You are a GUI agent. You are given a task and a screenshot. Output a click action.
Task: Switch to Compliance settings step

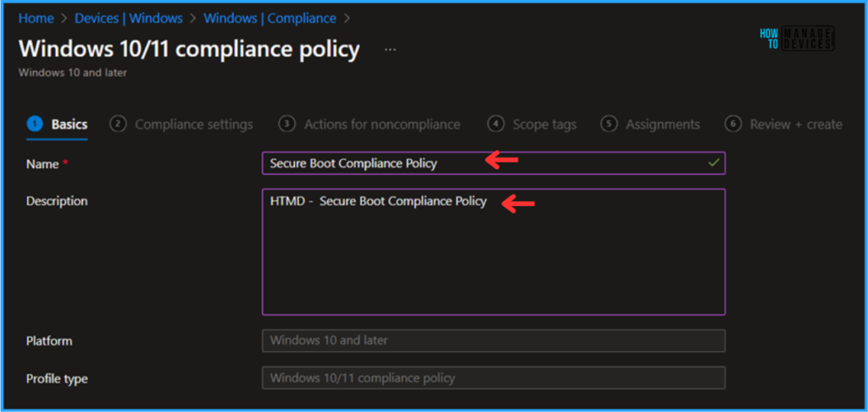[181, 125]
